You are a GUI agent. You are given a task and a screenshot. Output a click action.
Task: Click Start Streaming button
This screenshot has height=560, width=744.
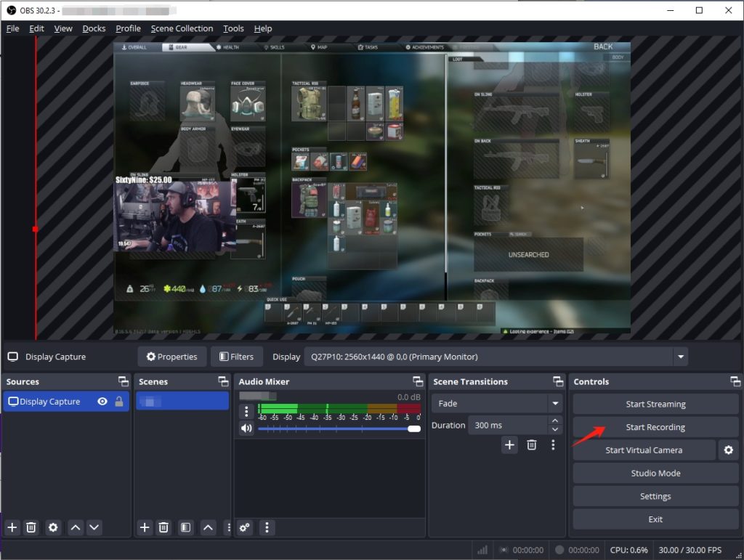click(655, 404)
